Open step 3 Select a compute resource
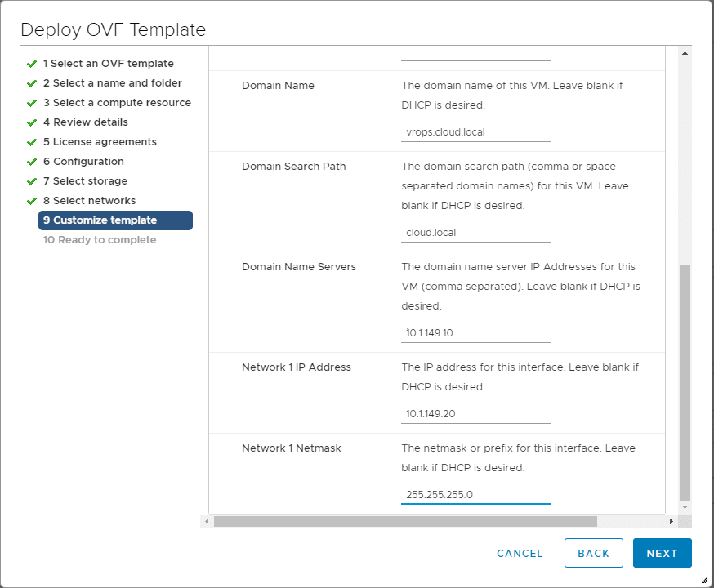The width and height of the screenshot is (714, 588). tap(117, 103)
